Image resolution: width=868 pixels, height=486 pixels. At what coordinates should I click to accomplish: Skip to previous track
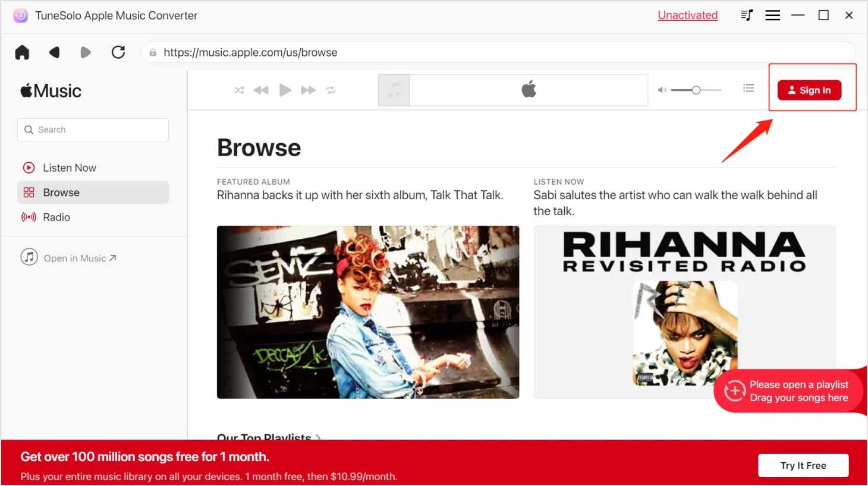pos(261,90)
